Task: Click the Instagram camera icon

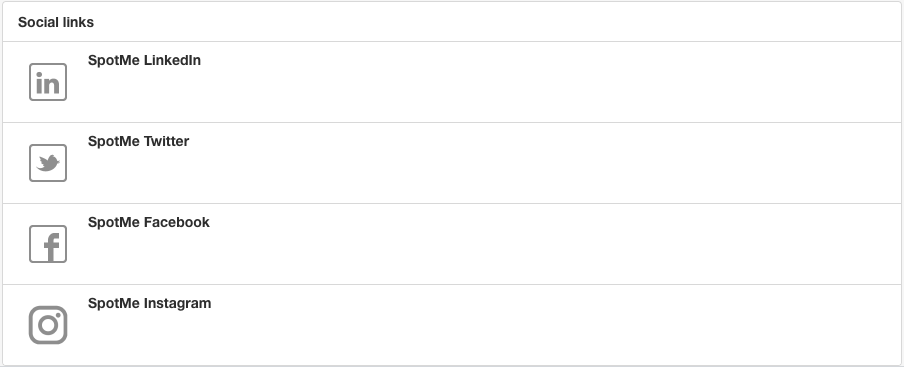Action: tap(48, 325)
